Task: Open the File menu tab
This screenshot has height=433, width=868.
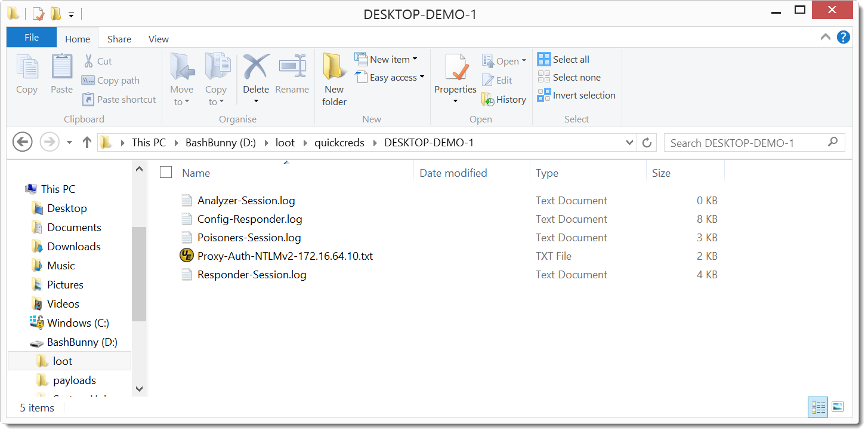Action: 32,38
